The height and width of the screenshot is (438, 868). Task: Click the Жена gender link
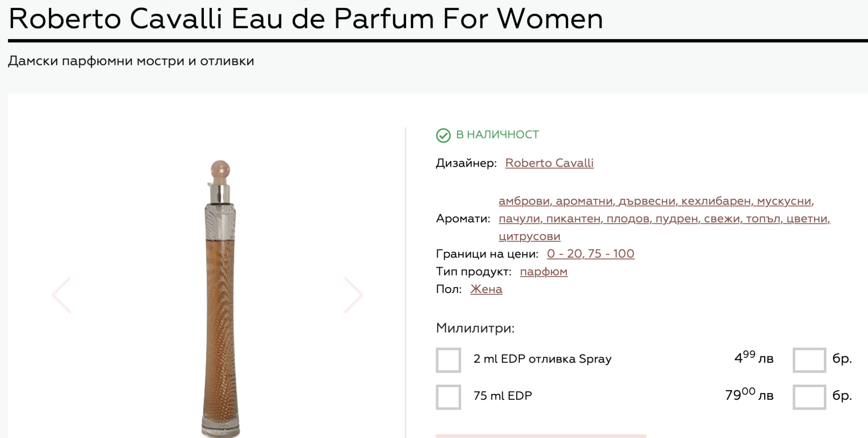click(486, 290)
